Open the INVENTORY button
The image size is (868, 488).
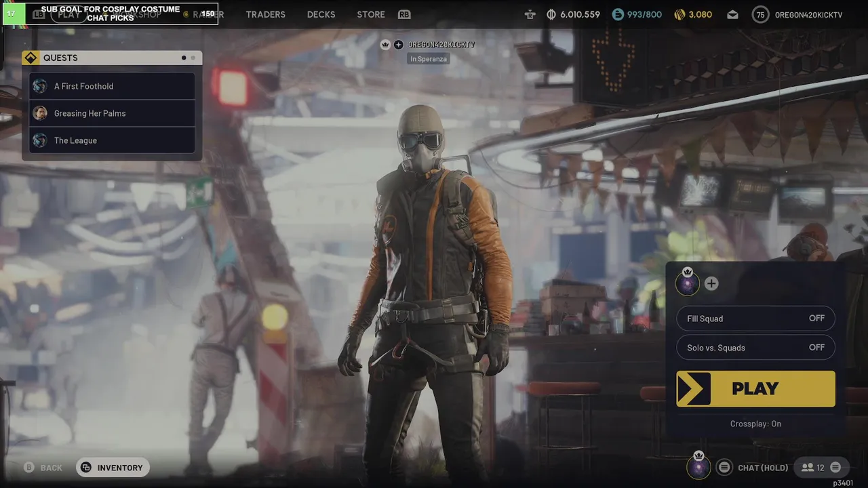[113, 468]
